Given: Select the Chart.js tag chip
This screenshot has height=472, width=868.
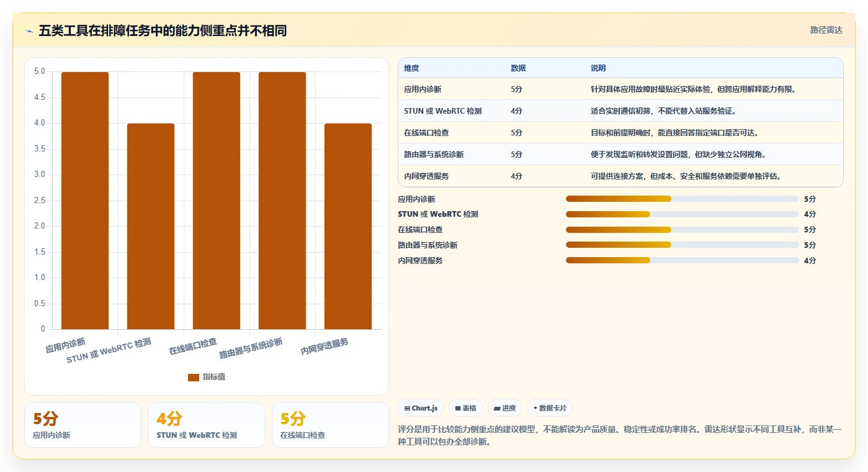Looking at the screenshot, I should click(421, 408).
